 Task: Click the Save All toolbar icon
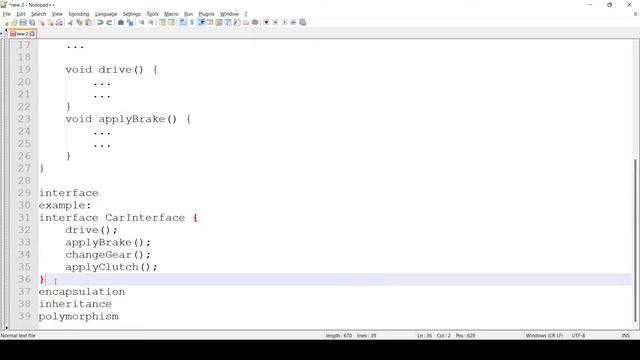coord(32,22)
